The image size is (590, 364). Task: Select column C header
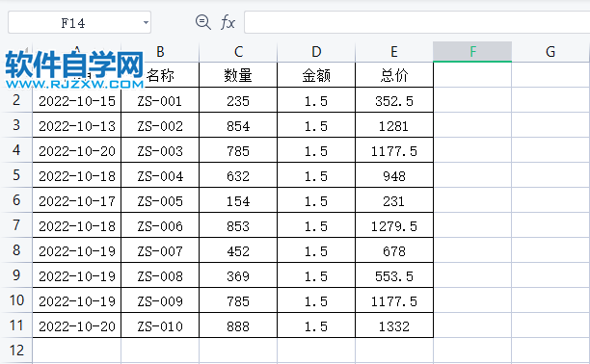(238, 52)
